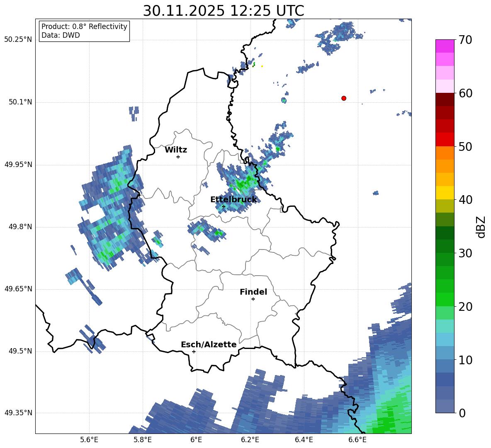Select the Wiltz city label
491x448 pixels.
coord(176,150)
